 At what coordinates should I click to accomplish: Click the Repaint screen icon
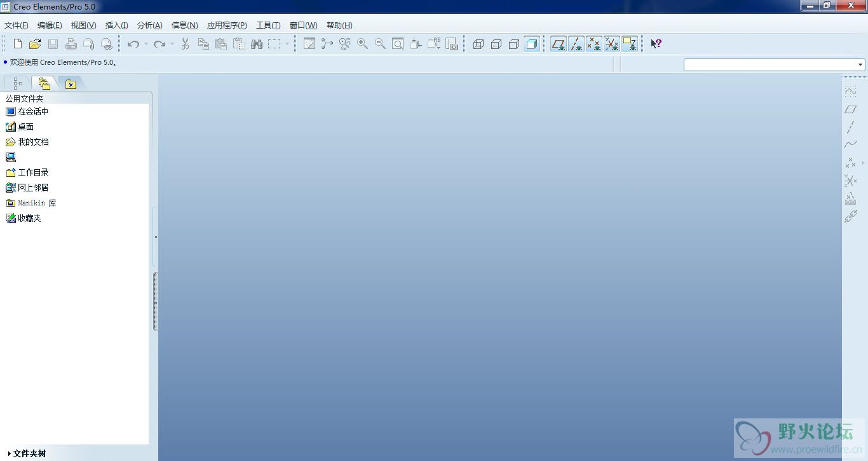click(x=309, y=44)
